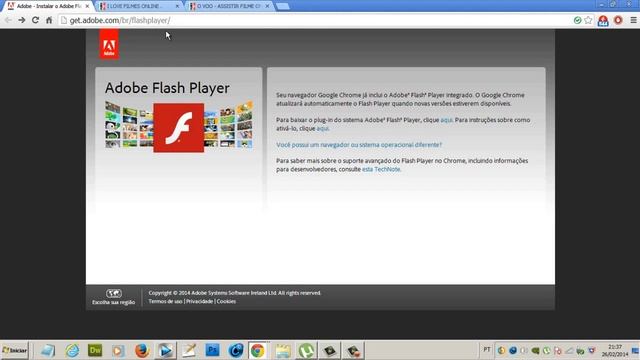This screenshot has width=640, height=360.
Task: Open the orange media player taskbar icon
Action: pos(118,350)
